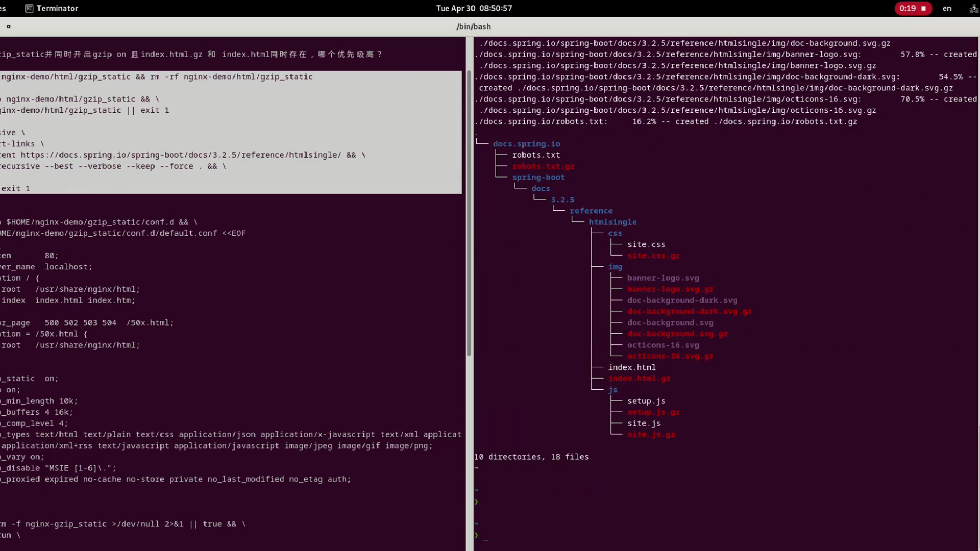Image resolution: width=980 pixels, height=551 pixels.
Task: Click the '_min_length 10k;' config line
Action: 39,401
